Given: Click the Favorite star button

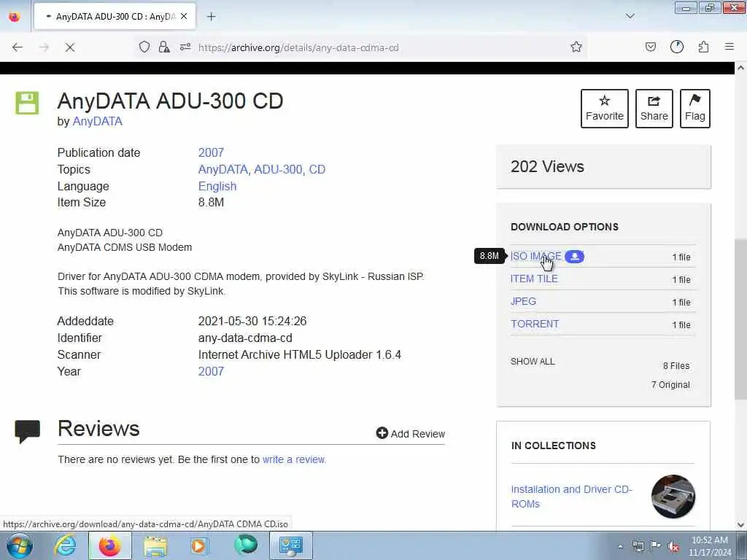Looking at the screenshot, I should 605,109.
